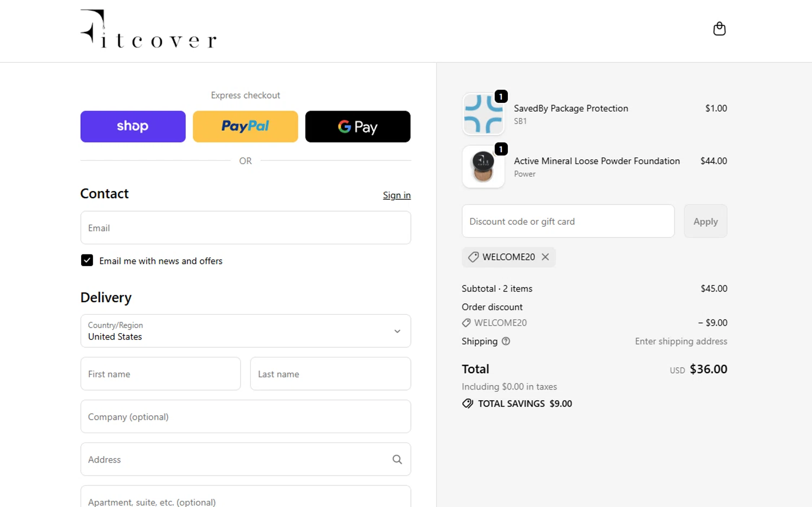Click the First name field
Image resolution: width=812 pixels, height=507 pixels.
tap(161, 374)
